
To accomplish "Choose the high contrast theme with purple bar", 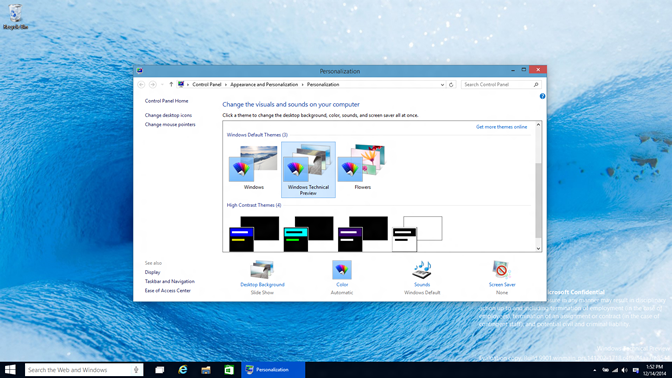I will tap(363, 234).
